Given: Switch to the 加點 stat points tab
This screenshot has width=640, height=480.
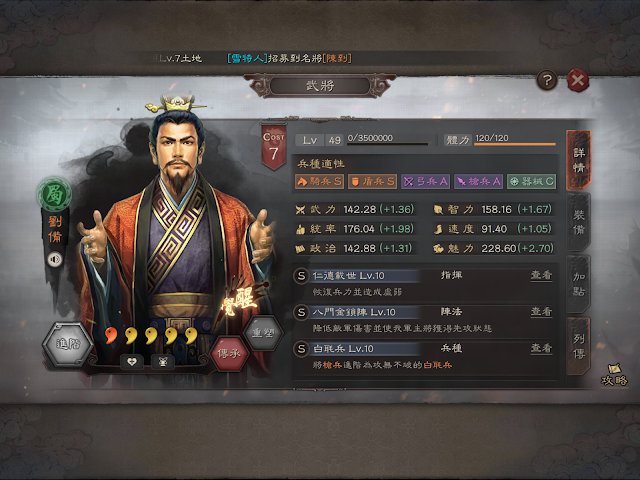Looking at the screenshot, I should (x=578, y=284).
